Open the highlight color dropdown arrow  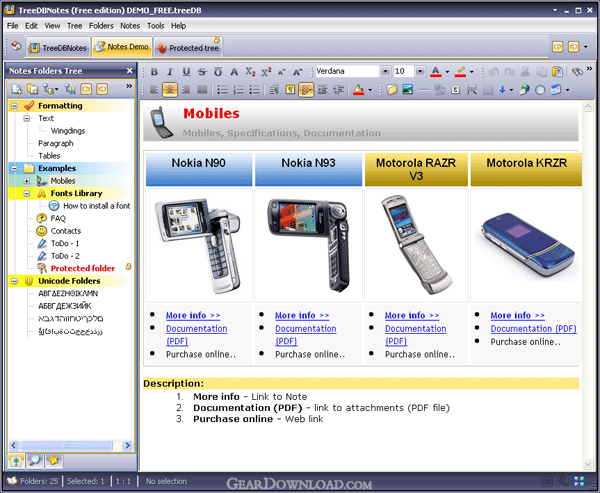[x=471, y=72]
